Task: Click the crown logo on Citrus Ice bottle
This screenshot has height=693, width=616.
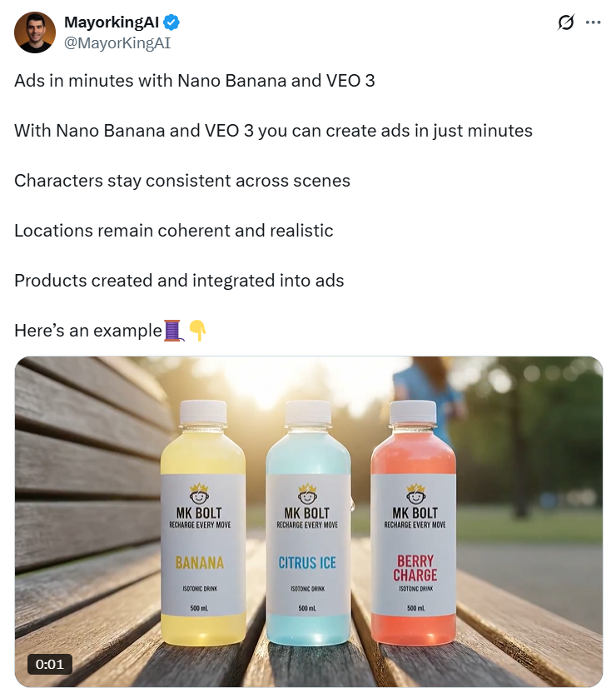Action: tap(307, 494)
